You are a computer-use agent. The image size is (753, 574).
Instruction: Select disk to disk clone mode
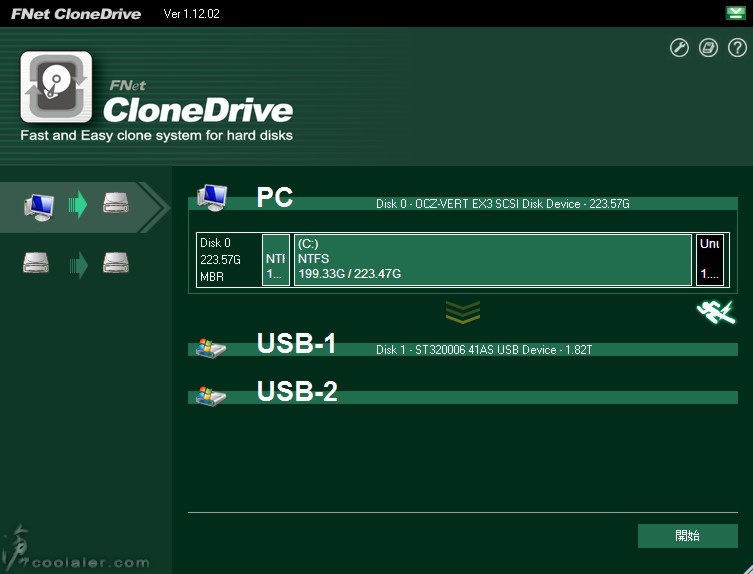tap(77, 264)
